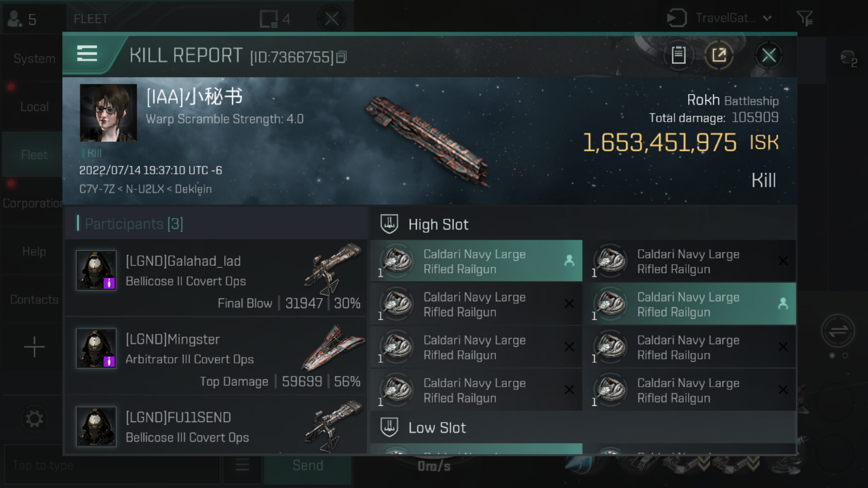Share the kill report via export icon
This screenshot has width=868, height=488.
click(x=719, y=55)
